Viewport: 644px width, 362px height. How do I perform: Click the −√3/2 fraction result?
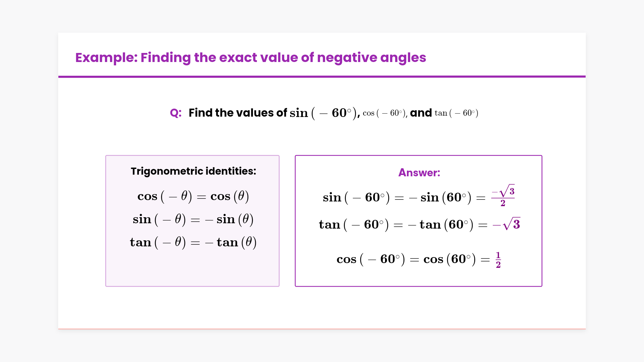point(503,196)
